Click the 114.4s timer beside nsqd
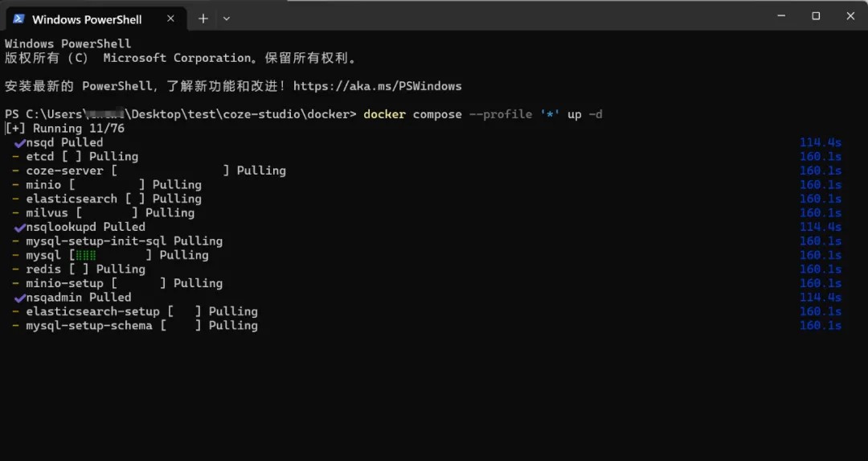This screenshot has height=461, width=868. pos(820,143)
